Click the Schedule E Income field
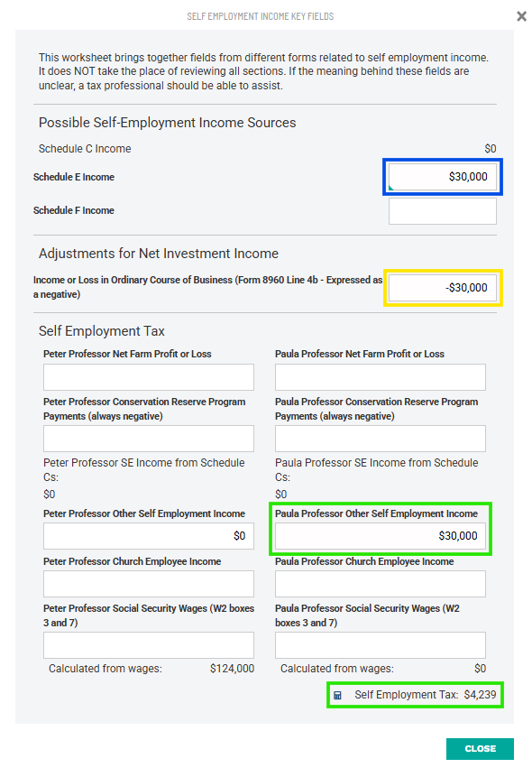 443,177
